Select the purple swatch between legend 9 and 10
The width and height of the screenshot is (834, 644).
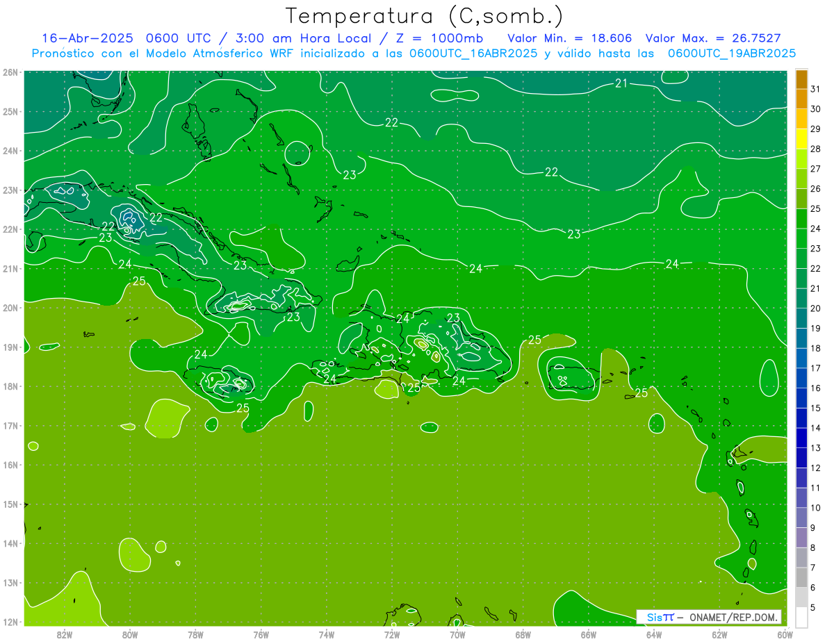point(802,518)
